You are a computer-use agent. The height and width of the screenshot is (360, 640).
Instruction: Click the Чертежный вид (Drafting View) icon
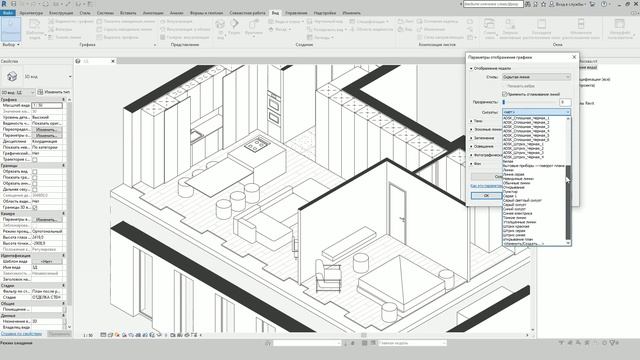click(x=310, y=21)
